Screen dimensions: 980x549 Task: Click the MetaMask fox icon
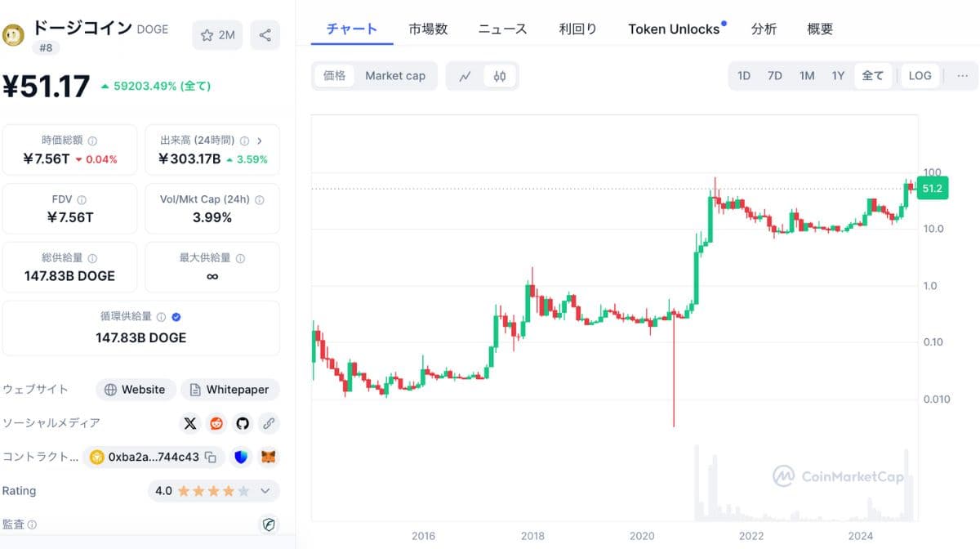point(269,457)
